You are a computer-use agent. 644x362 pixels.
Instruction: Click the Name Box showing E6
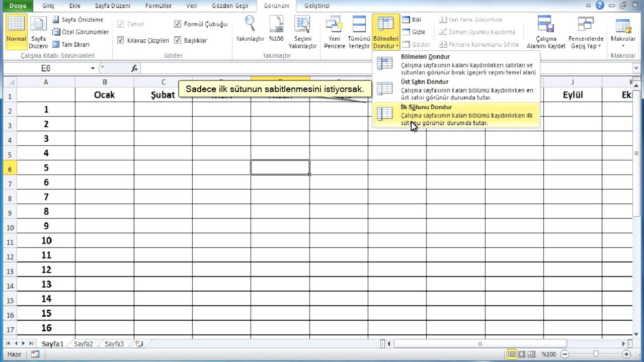pyautogui.click(x=46, y=68)
